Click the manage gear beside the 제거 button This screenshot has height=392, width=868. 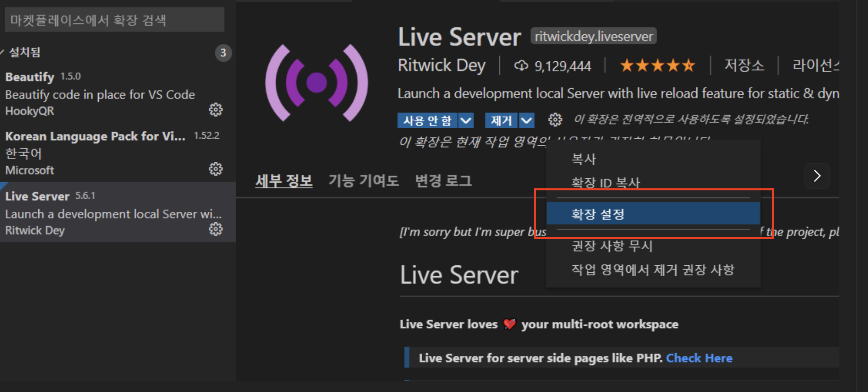coord(555,120)
